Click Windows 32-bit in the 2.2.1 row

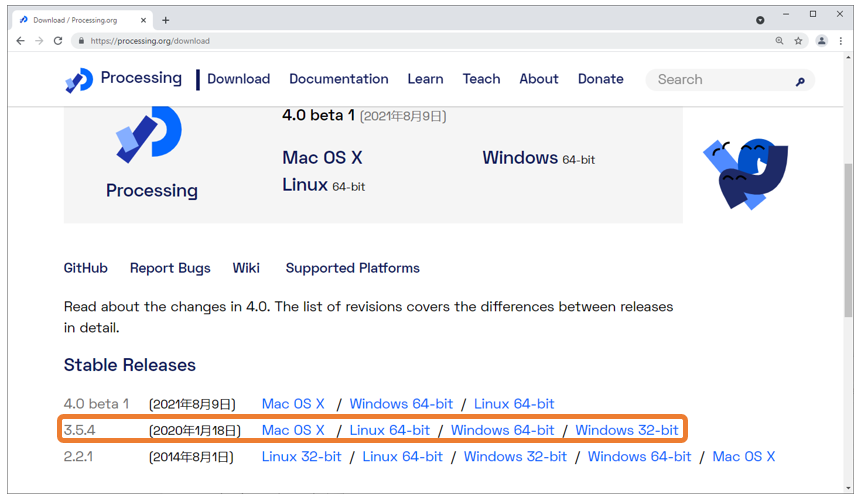pos(515,457)
